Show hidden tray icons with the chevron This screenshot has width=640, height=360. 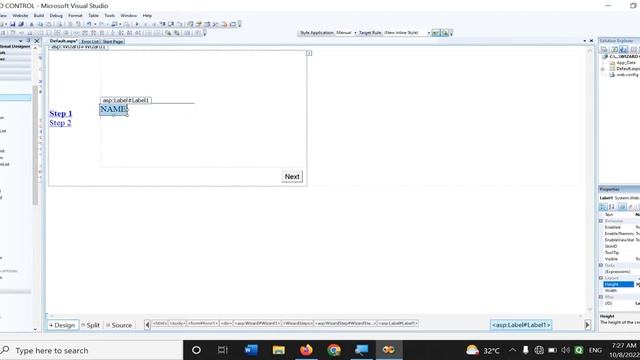pyautogui.click(x=513, y=350)
